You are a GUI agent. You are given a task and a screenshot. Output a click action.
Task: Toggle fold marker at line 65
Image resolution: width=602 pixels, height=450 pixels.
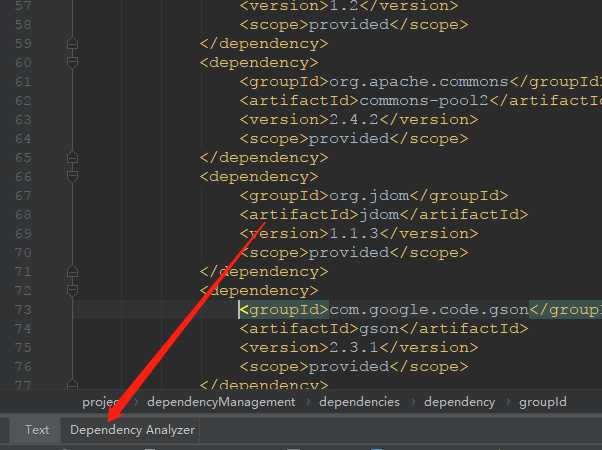(72, 157)
